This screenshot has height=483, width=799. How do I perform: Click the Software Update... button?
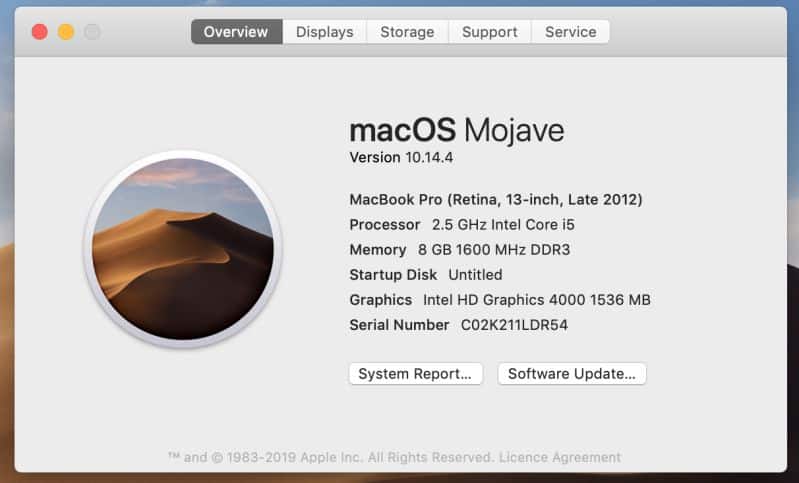(x=572, y=373)
